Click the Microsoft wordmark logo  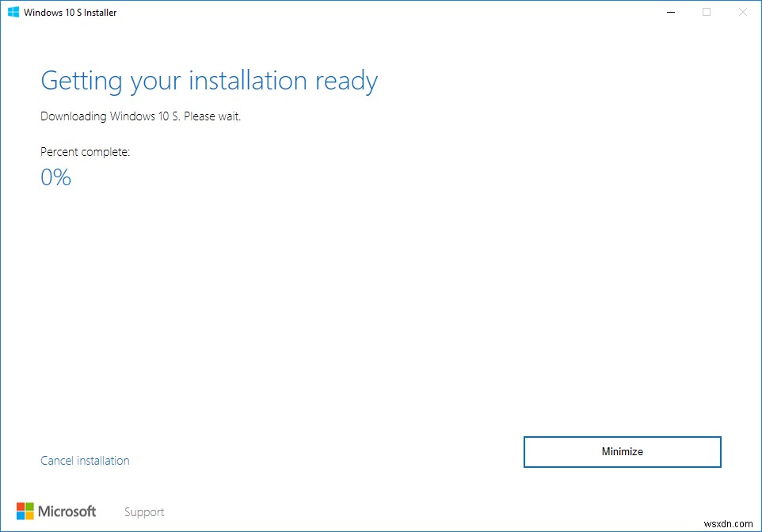coord(67,511)
